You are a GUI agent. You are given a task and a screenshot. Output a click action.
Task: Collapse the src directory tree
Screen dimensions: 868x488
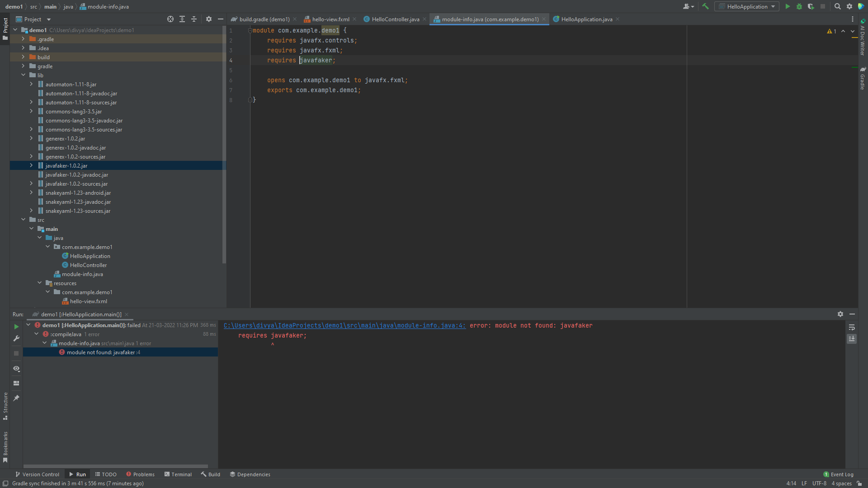coord(23,219)
